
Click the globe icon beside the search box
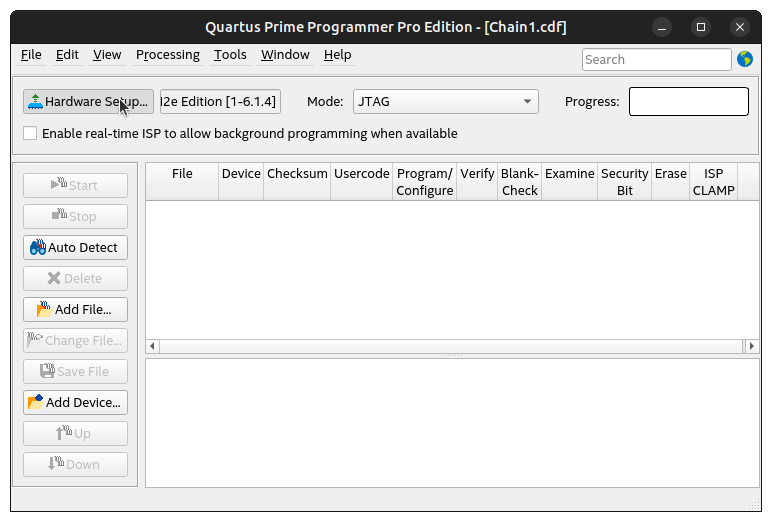tap(744, 59)
